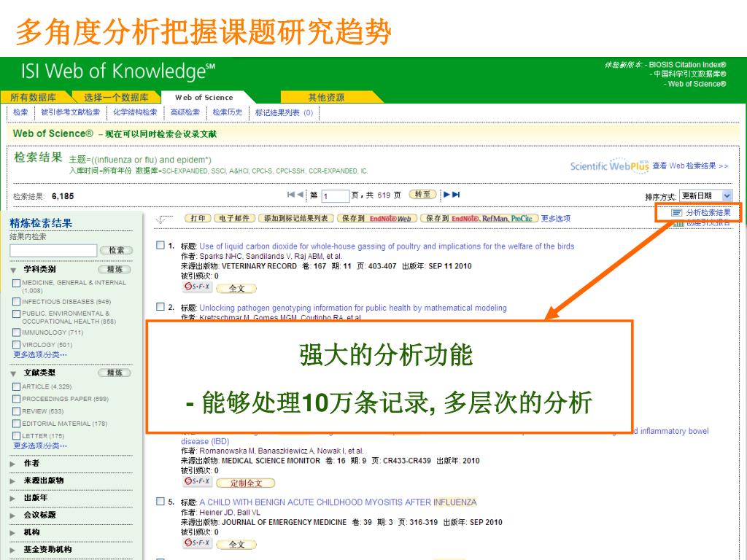Open the 检索历史 menu item

(x=228, y=112)
